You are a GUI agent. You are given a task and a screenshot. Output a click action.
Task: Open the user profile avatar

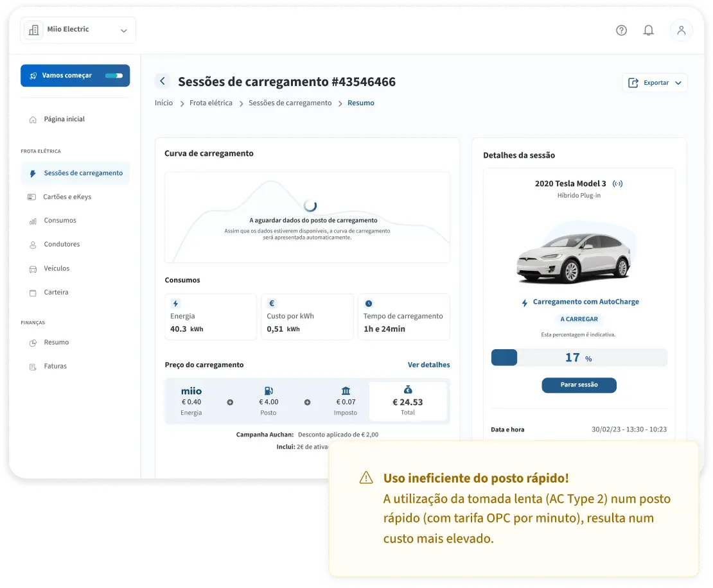(681, 30)
